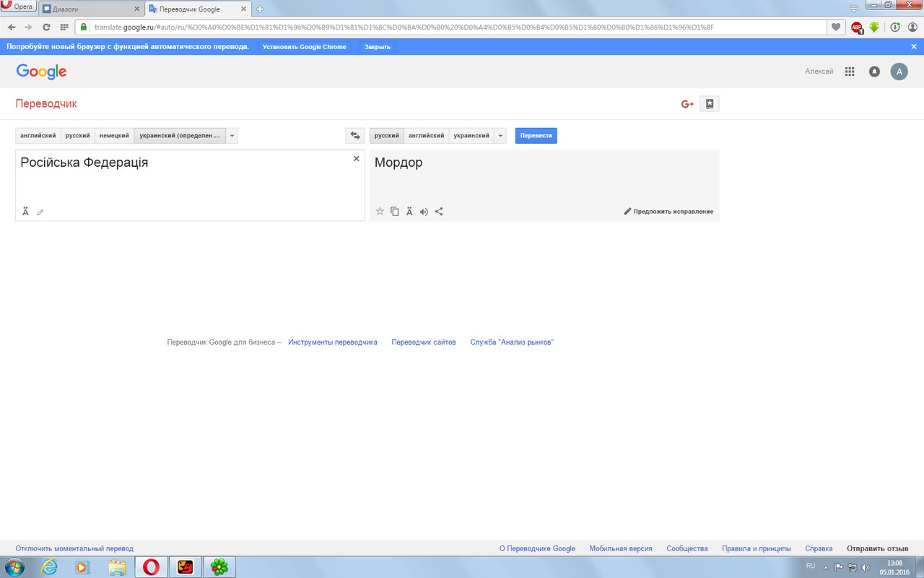Open Инструменты переводчика link
This screenshot has height=578, width=924.
pyautogui.click(x=333, y=342)
